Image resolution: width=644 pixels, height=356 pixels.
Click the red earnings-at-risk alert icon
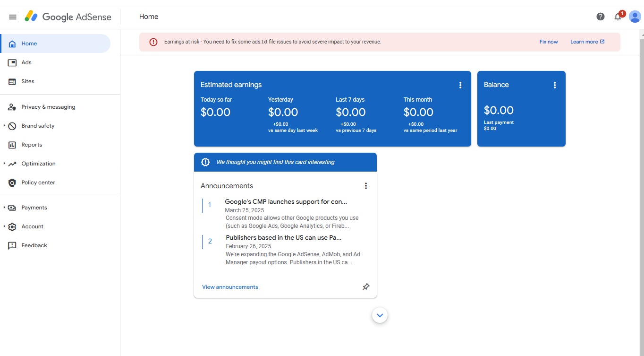click(x=153, y=42)
